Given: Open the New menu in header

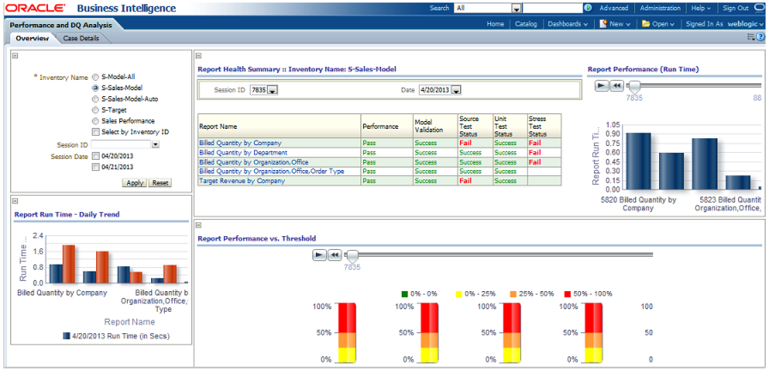Looking at the screenshot, I should (x=615, y=24).
